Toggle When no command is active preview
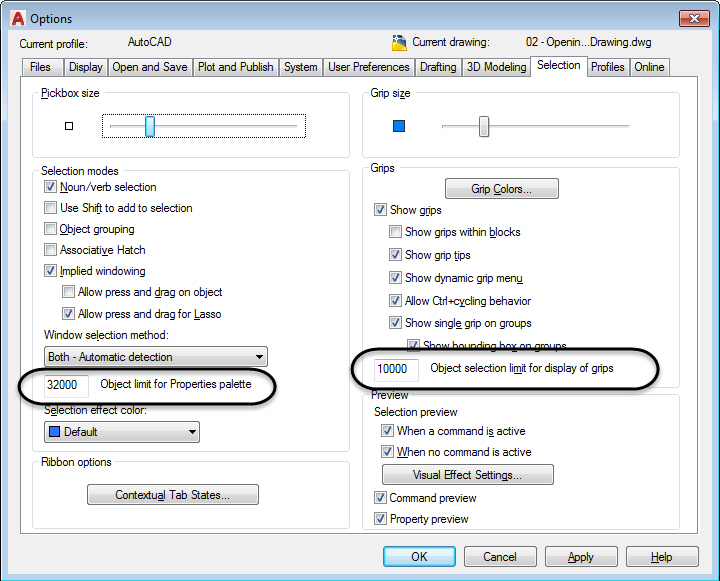 pyautogui.click(x=387, y=451)
